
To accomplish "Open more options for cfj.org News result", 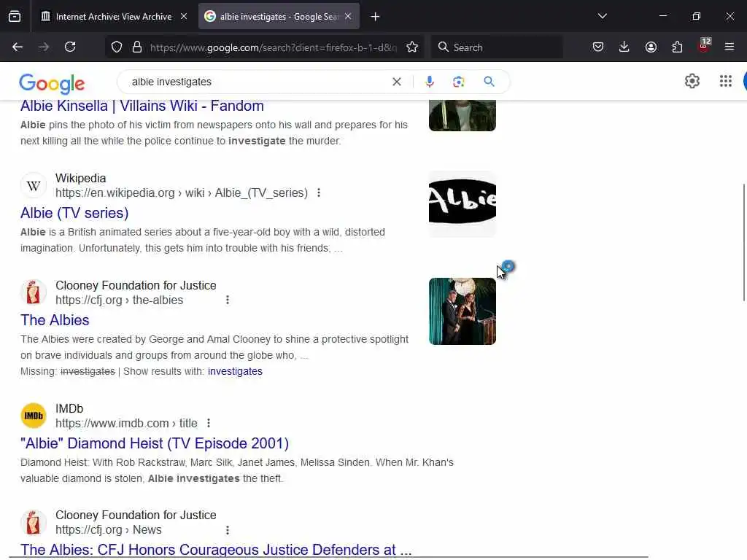I will pos(228,530).
